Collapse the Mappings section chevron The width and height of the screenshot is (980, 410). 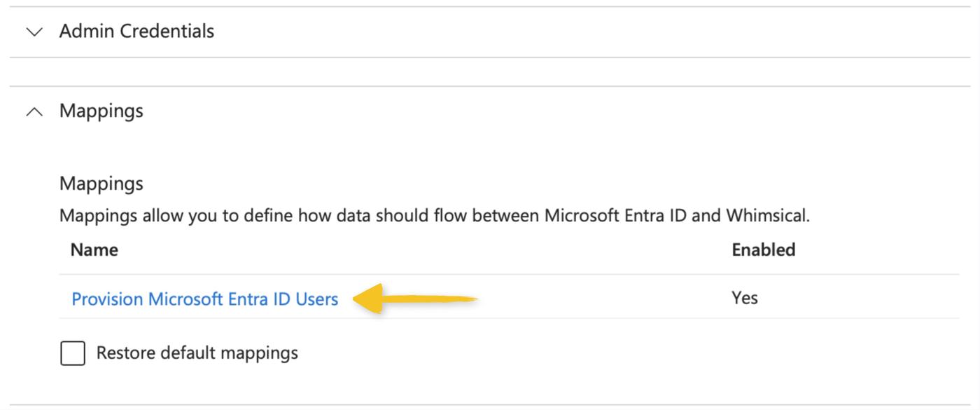(34, 111)
